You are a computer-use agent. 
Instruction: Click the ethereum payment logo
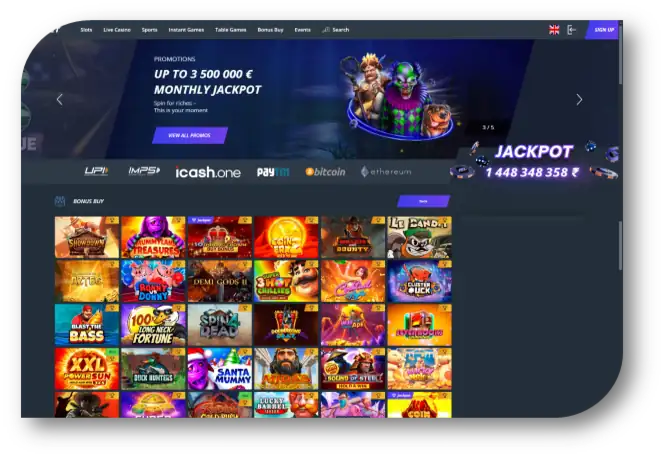(386, 172)
